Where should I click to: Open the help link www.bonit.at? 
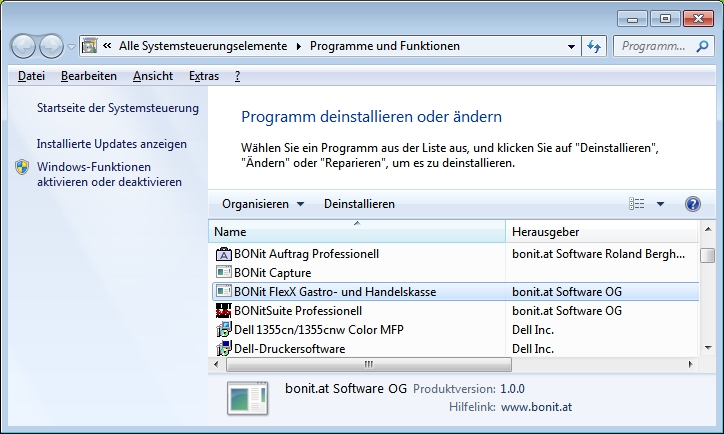click(x=536, y=407)
